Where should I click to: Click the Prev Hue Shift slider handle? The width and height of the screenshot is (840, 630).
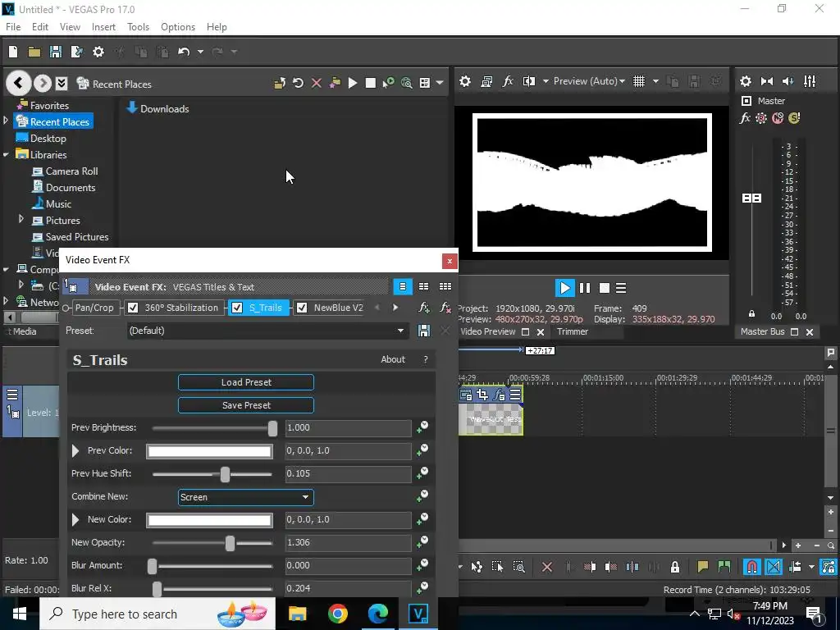pos(225,474)
